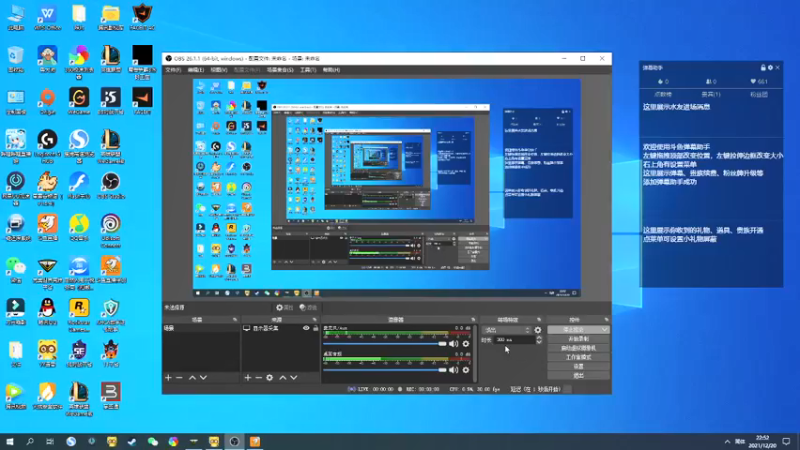This screenshot has height=450, width=800.
Task: Close the danmu assistant panel
Action: 778,67
